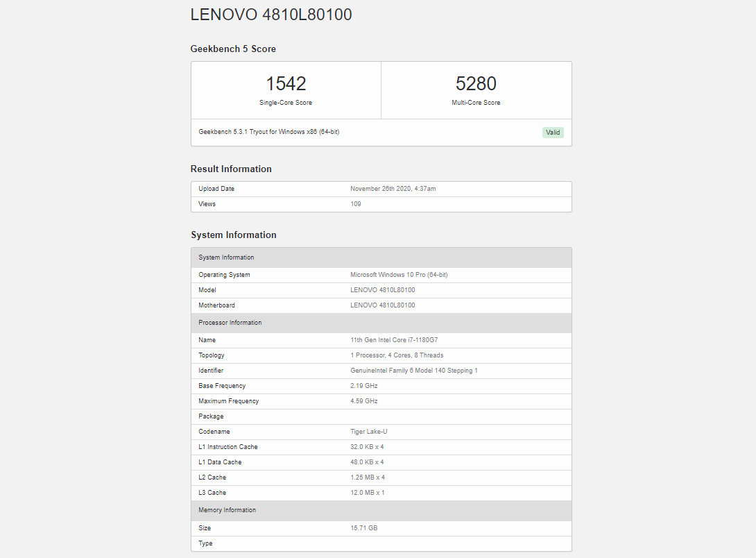Select LENOVO 4810L80100 in Motherboard row

click(x=383, y=305)
